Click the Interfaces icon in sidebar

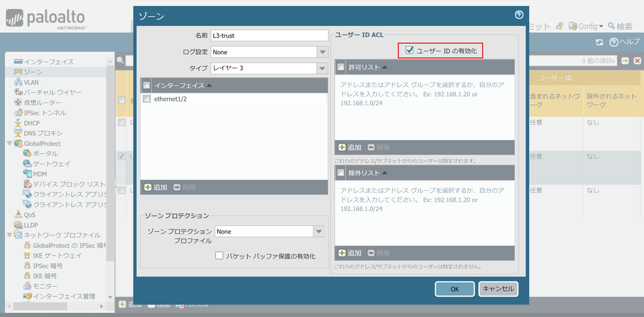click(18, 62)
